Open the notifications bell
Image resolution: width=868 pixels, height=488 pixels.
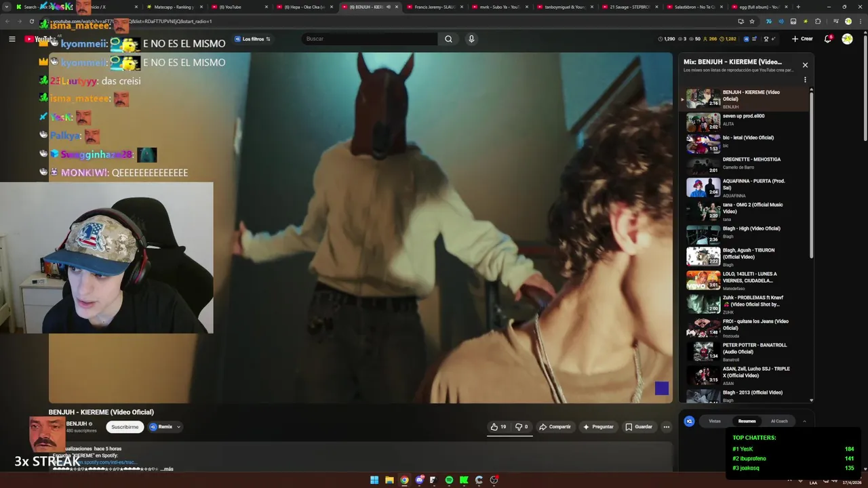click(x=828, y=39)
